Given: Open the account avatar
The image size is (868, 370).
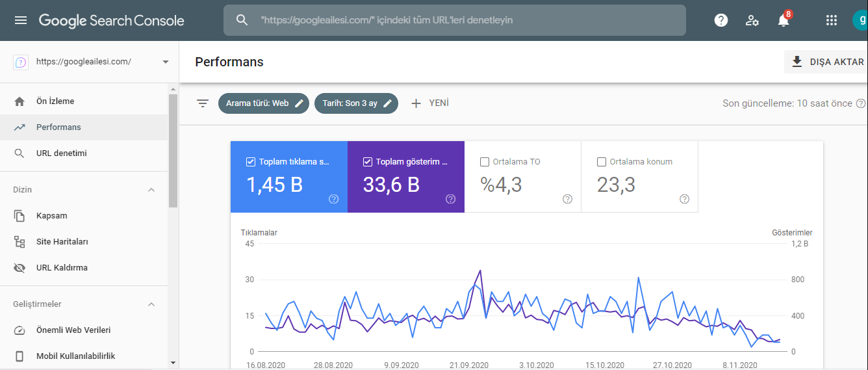Looking at the screenshot, I should tap(860, 20).
